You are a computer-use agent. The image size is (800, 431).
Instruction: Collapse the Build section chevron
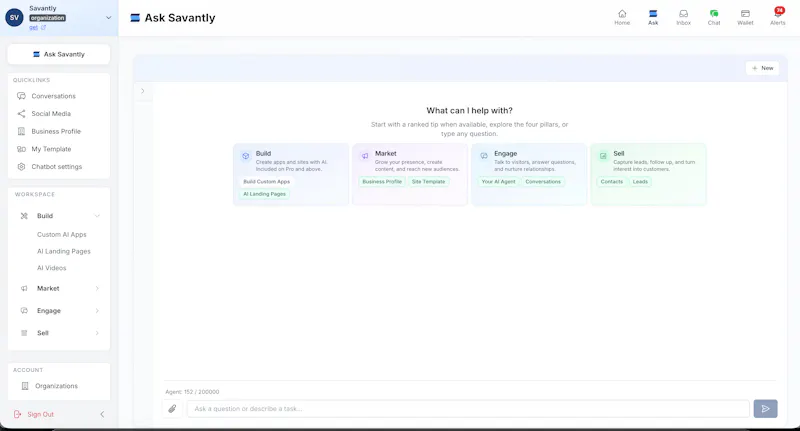[x=97, y=216]
